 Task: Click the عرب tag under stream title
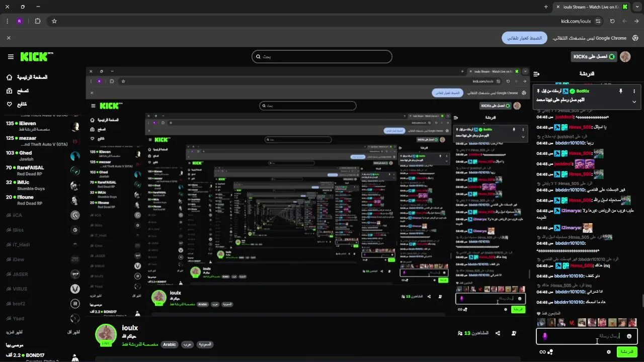[187, 344]
